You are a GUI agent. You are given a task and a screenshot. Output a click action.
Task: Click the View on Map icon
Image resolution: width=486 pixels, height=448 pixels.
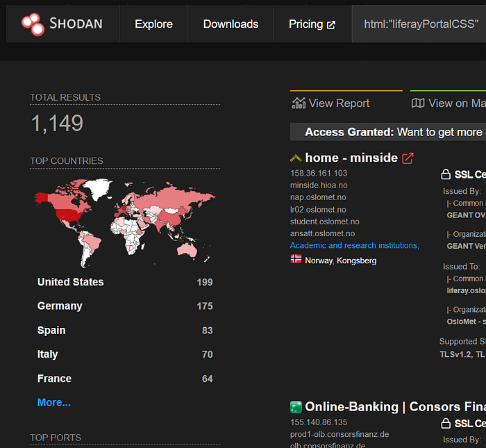coord(418,103)
